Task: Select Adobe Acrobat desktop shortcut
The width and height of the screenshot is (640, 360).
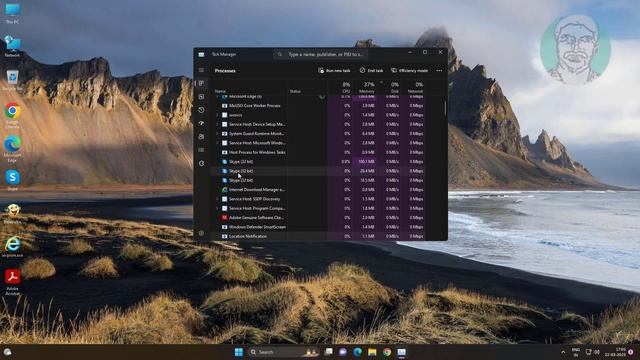Action: click(x=12, y=282)
